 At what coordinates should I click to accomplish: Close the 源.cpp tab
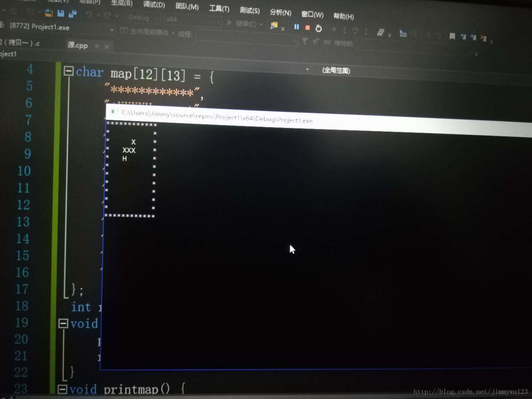pos(106,47)
